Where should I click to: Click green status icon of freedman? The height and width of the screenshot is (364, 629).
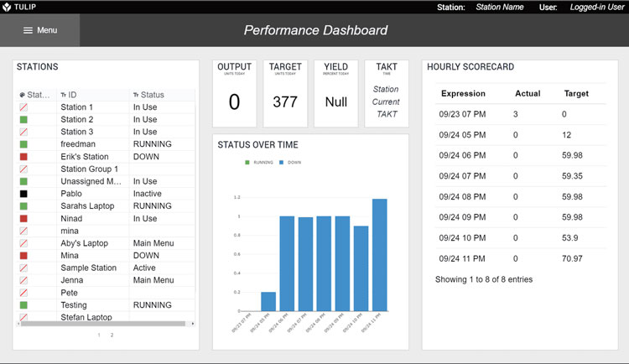pyautogui.click(x=23, y=144)
